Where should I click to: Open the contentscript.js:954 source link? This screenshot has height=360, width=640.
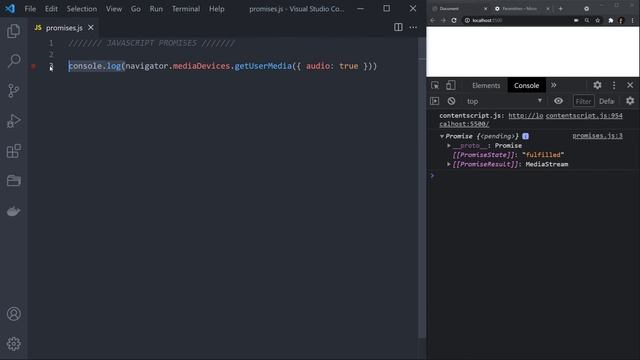click(x=584, y=116)
